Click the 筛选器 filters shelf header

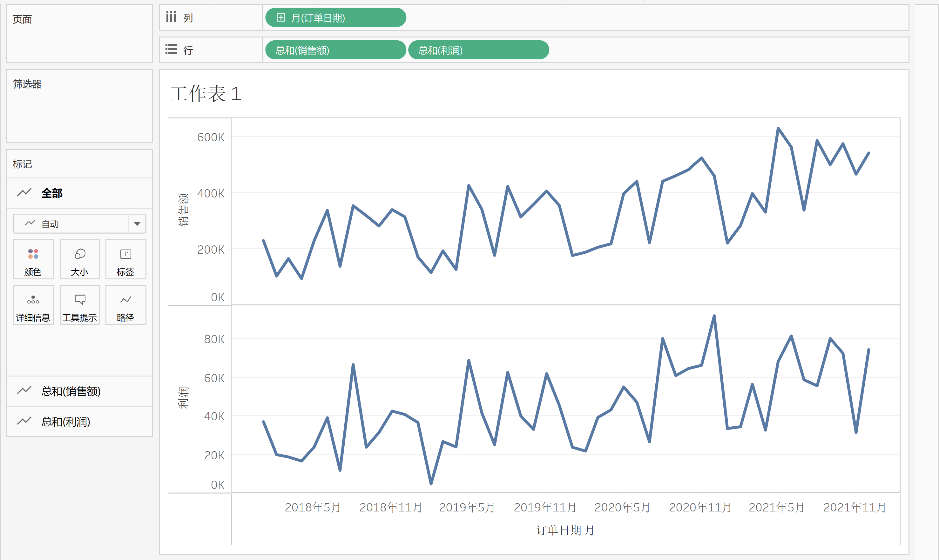pyautogui.click(x=27, y=84)
